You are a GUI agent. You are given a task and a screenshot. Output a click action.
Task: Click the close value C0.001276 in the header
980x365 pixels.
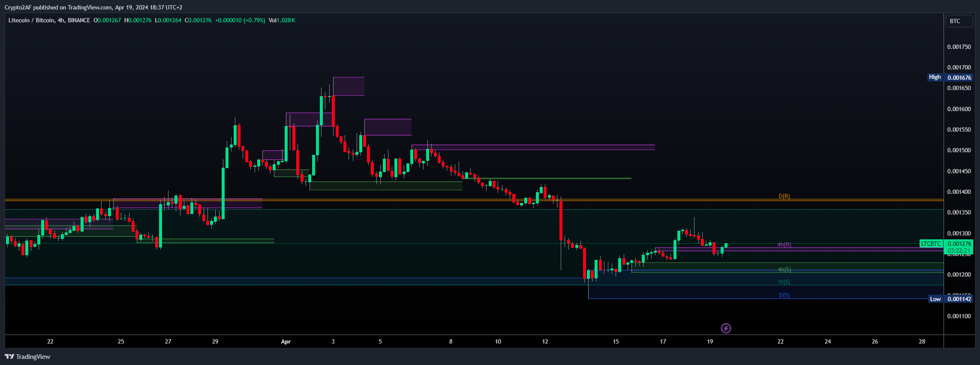click(x=198, y=20)
